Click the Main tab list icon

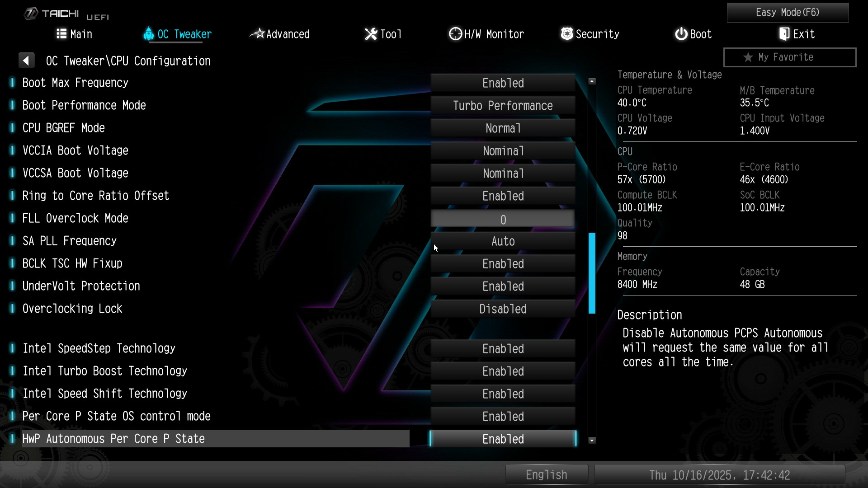(61, 34)
